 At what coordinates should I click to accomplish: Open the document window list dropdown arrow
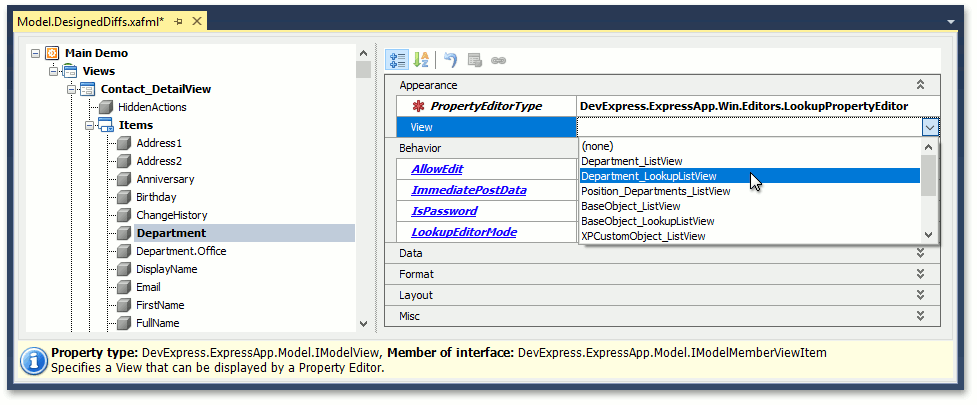tap(950, 22)
